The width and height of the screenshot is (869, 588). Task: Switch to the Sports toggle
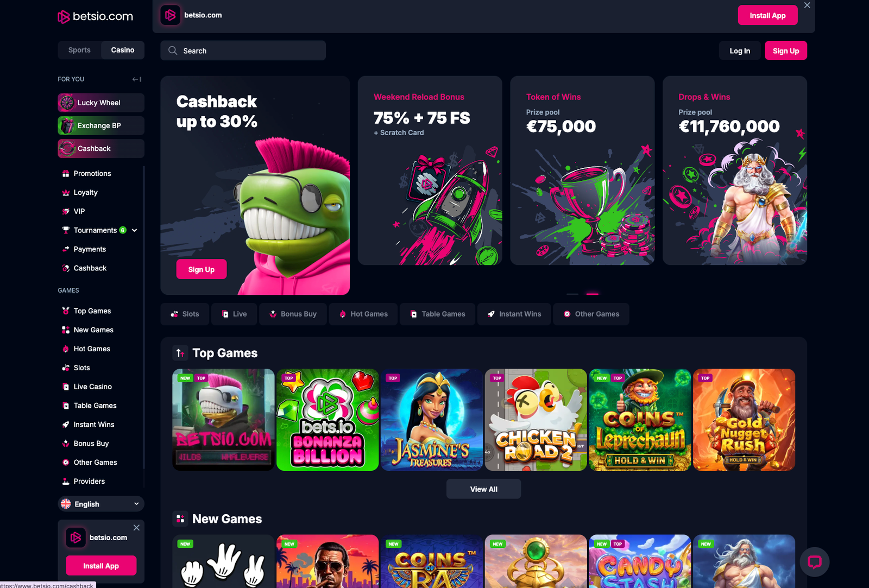(x=79, y=50)
